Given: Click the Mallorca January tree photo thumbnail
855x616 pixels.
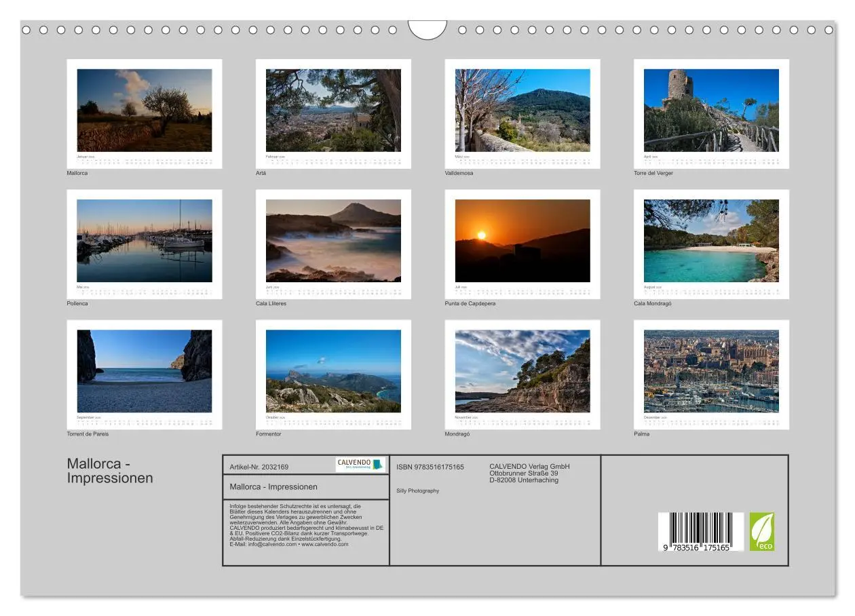Looking at the screenshot, I should 145,110.
